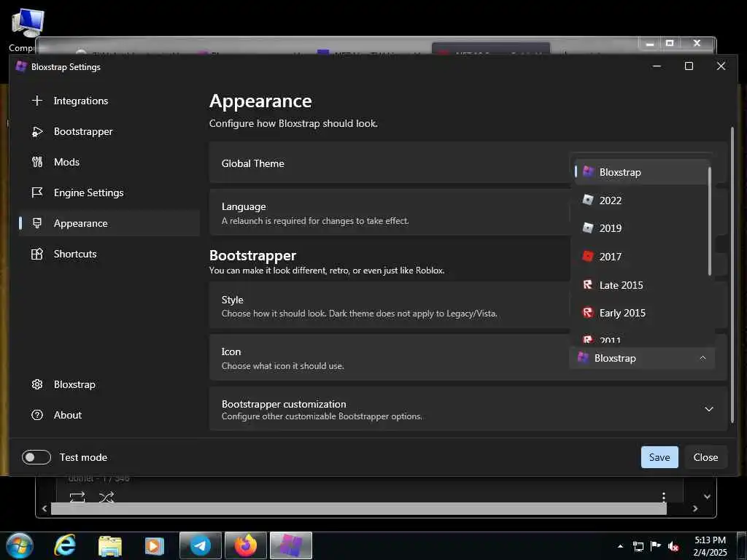Click the shuffle icon in background window

tap(107, 497)
